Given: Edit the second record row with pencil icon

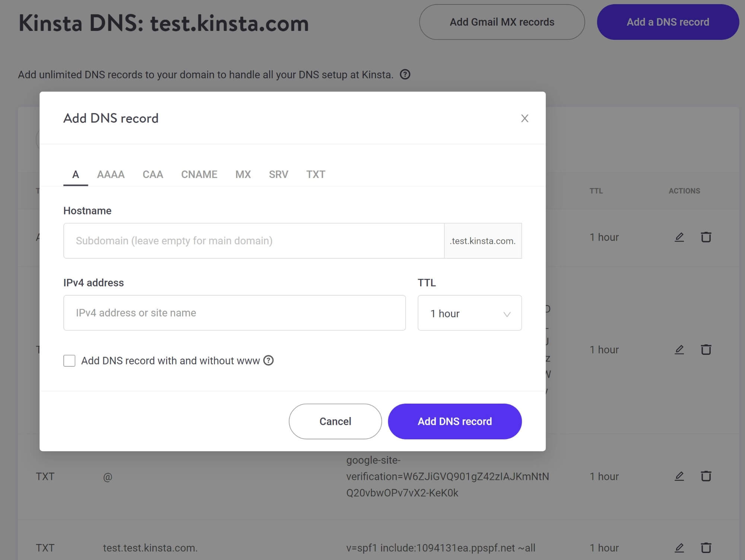Looking at the screenshot, I should [679, 350].
